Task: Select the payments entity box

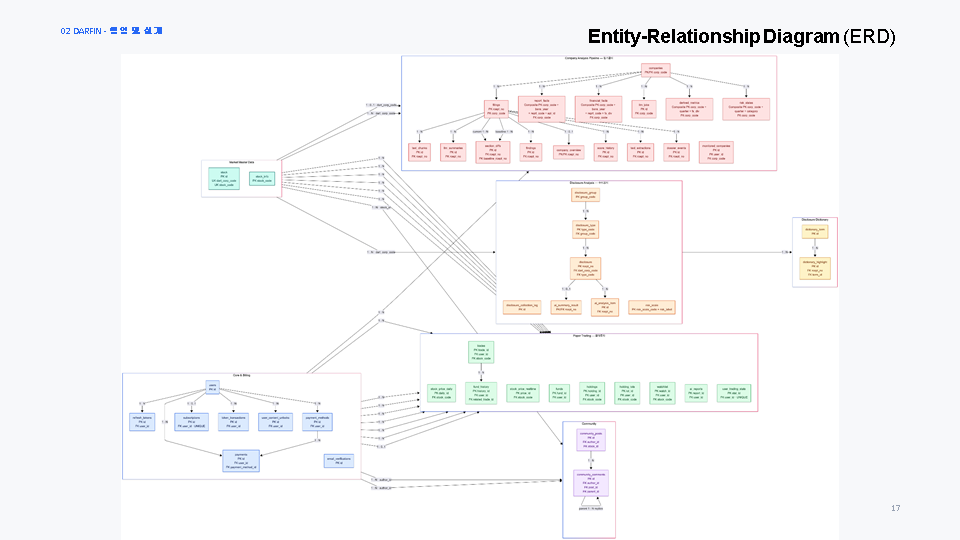Action: (241, 461)
